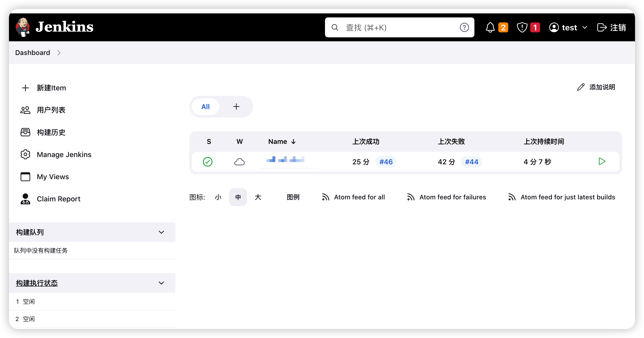Click the green success status icon
This screenshot has width=644, height=338.
[x=207, y=162]
